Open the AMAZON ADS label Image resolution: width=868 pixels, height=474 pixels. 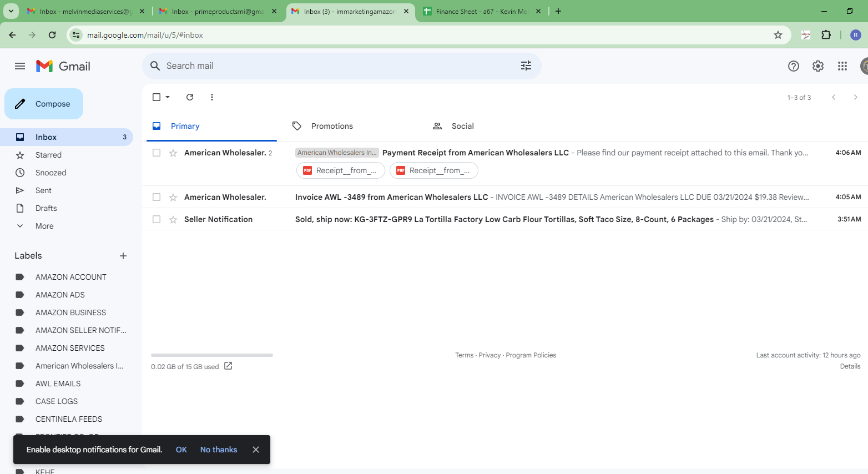tap(60, 295)
